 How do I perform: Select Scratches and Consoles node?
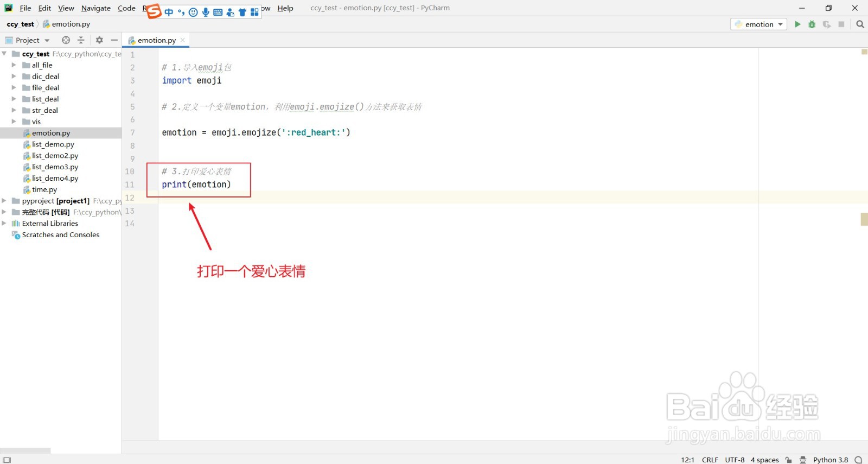click(x=61, y=235)
